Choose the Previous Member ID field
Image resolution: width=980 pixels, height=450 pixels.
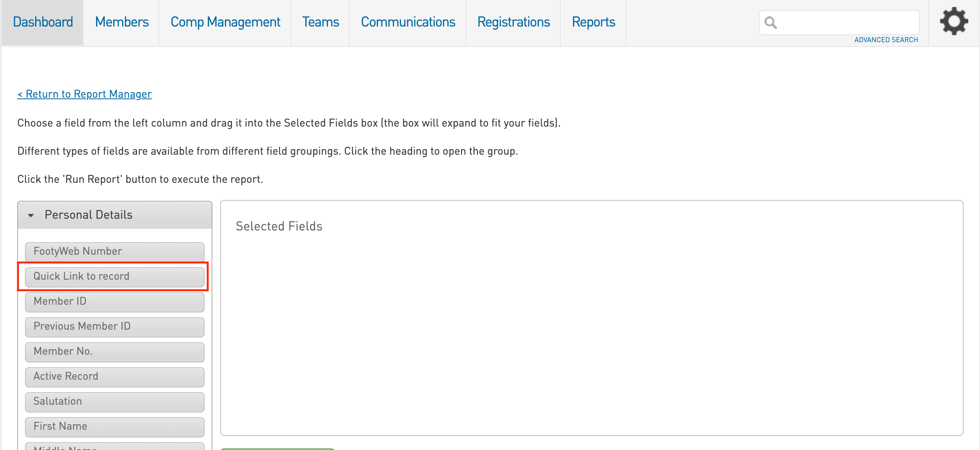[114, 327]
